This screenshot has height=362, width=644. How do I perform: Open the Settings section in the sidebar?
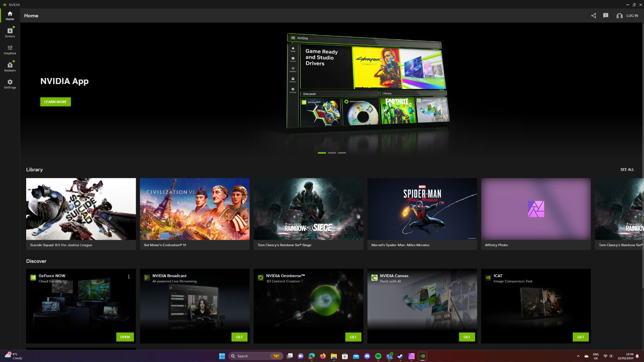[x=9, y=84]
